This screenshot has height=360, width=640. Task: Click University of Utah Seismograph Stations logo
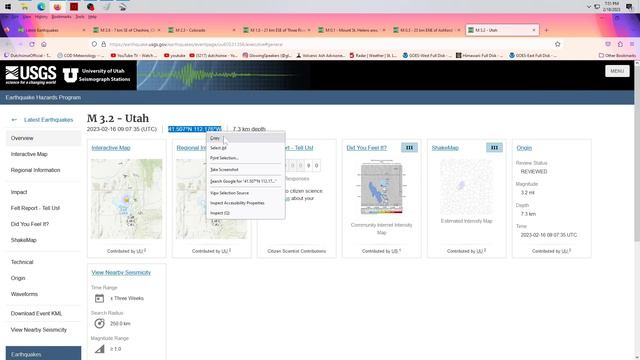pos(97,75)
